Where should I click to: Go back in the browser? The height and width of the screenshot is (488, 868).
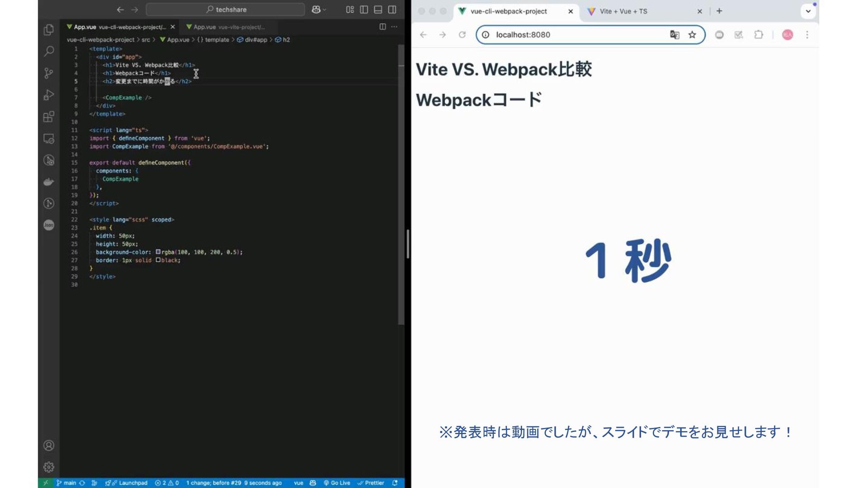[x=423, y=35]
